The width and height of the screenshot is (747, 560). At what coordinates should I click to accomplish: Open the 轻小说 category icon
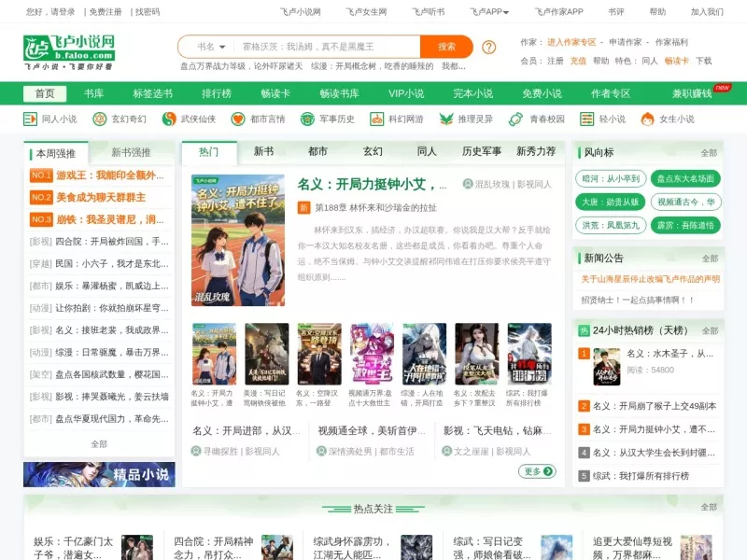coord(587,119)
